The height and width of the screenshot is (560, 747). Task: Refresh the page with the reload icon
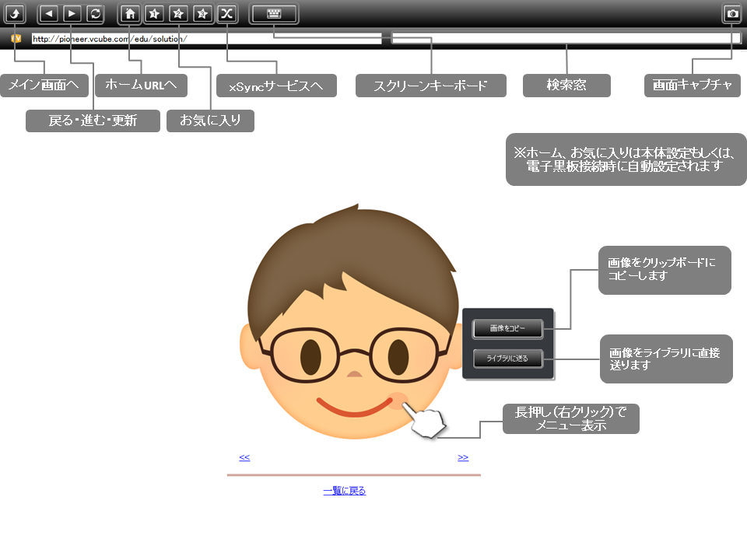94,13
